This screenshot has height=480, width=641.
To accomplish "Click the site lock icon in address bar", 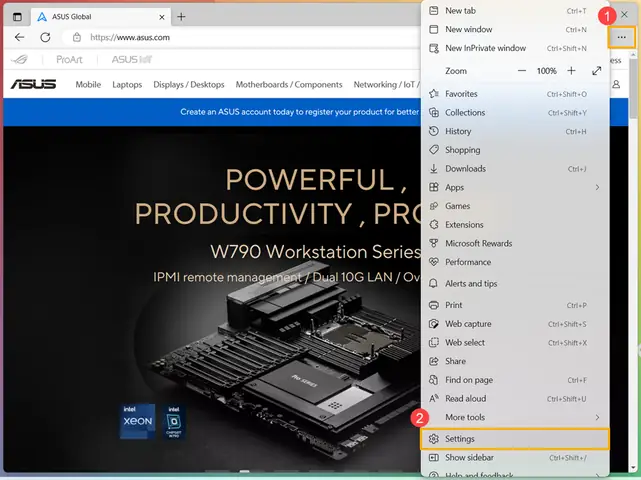I will tap(76, 37).
